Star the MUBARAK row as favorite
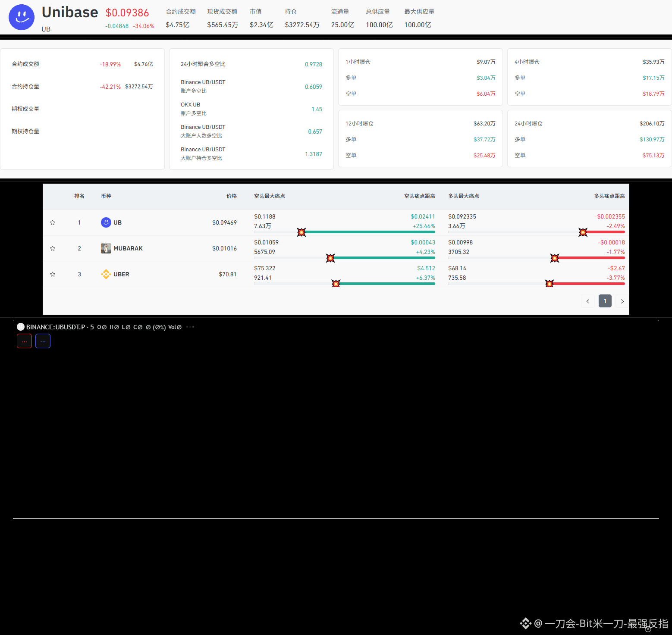The image size is (672, 635). point(53,248)
